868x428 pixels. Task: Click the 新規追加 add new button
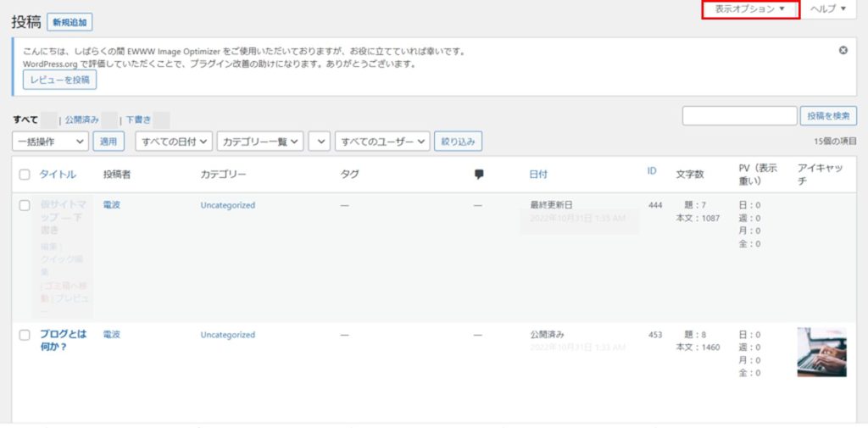pos(70,23)
